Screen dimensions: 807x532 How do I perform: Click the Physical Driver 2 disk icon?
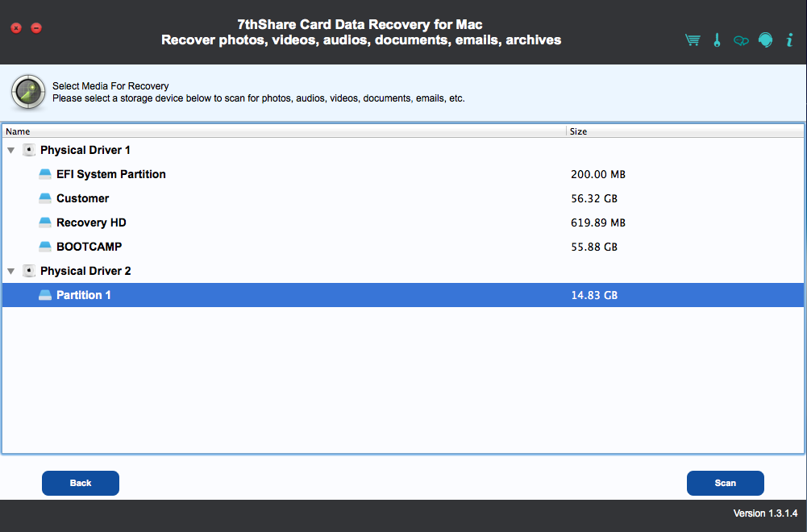[x=29, y=271]
